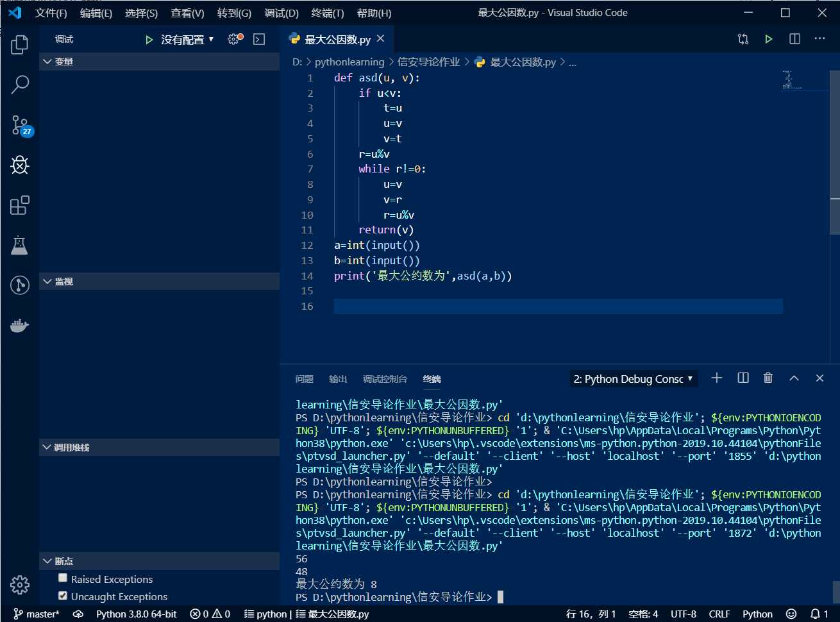This screenshot has height=622, width=840.
Task: Open the 转到(G) menu
Action: 234,13
